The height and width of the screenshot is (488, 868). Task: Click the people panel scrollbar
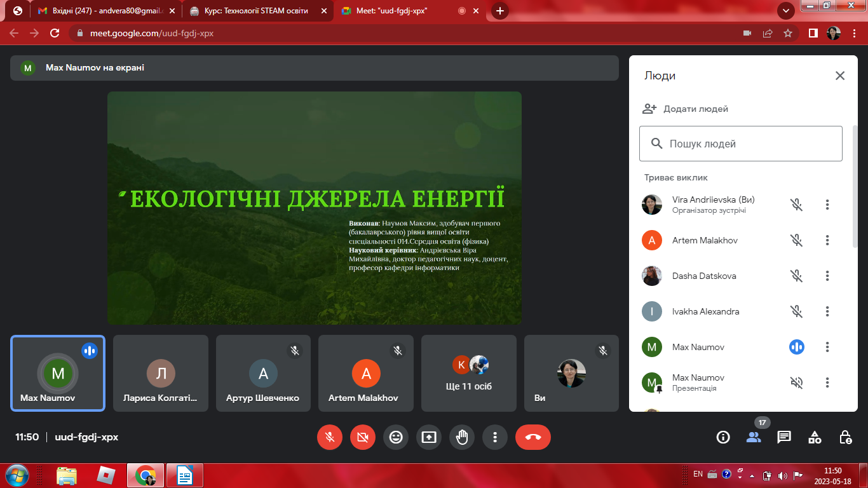click(x=855, y=186)
